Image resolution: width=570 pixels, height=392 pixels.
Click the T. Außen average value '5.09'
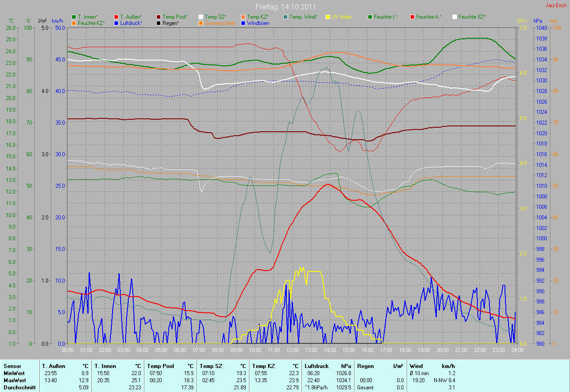tap(83, 388)
